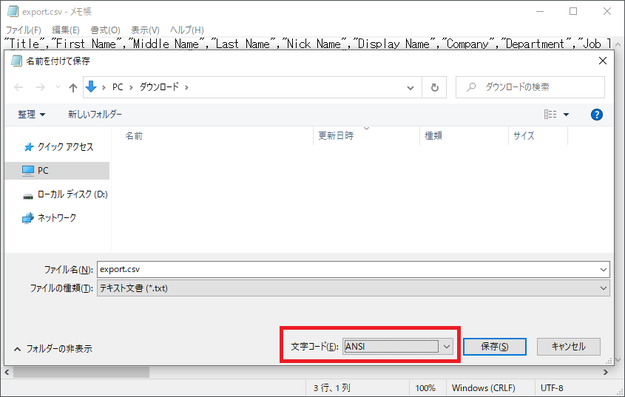
Task: Click the 保存(S) save button
Action: pyautogui.click(x=494, y=346)
